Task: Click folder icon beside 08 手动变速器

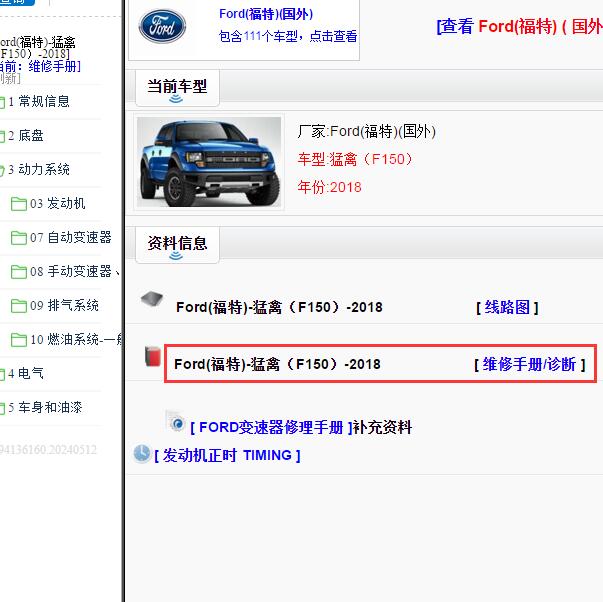Action: [x=18, y=271]
